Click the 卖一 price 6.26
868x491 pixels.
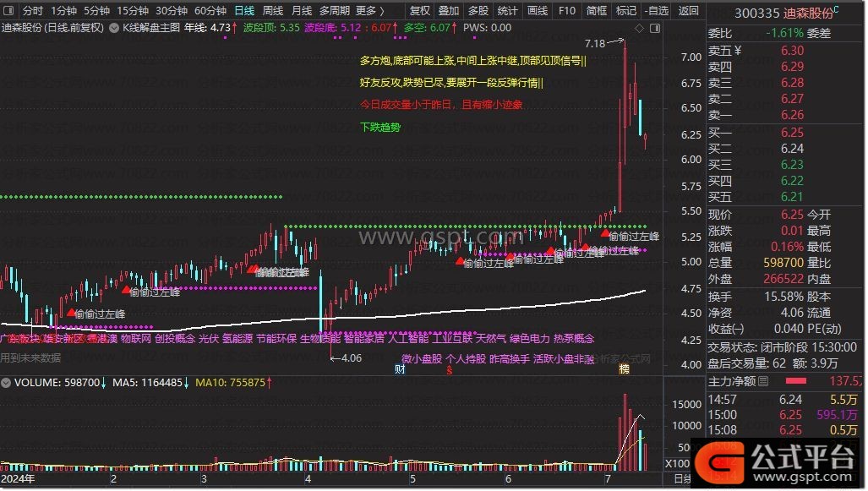tap(792, 115)
